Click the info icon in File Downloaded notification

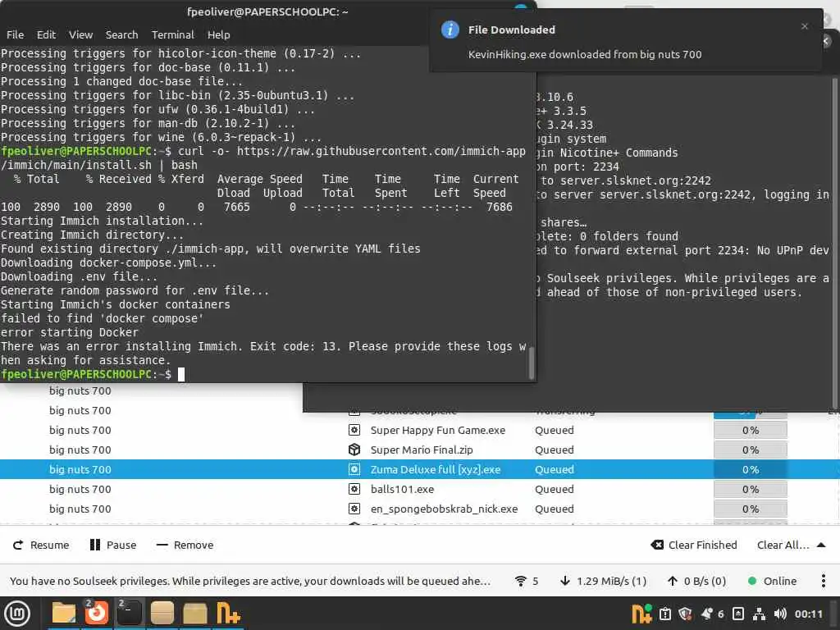click(450, 30)
